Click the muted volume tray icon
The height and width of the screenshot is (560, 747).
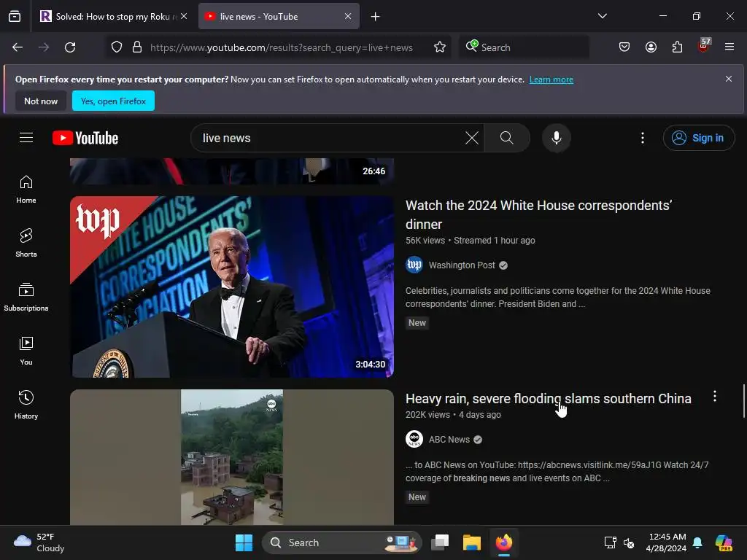tap(629, 542)
